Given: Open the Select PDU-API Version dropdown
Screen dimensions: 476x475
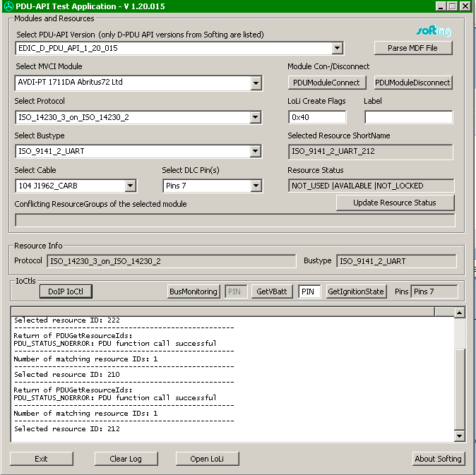Looking at the screenshot, I should click(x=337, y=49).
